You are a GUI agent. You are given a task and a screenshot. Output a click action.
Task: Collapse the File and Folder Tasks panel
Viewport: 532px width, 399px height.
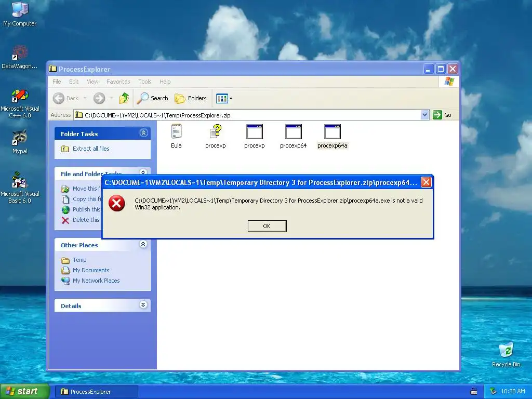click(x=143, y=171)
